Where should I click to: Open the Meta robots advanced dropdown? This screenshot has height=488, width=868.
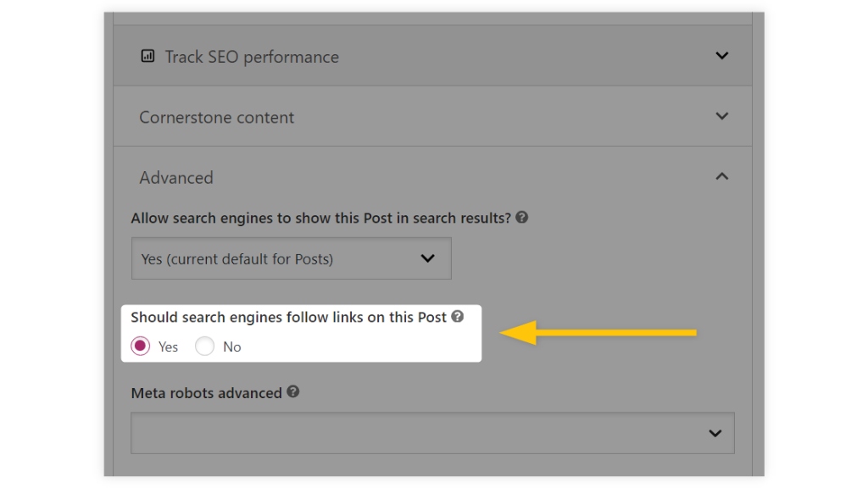tap(432, 433)
